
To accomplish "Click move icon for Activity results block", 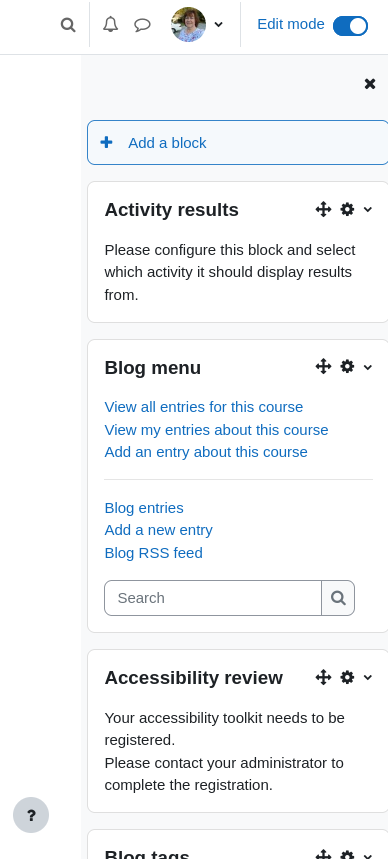I will click(323, 209).
